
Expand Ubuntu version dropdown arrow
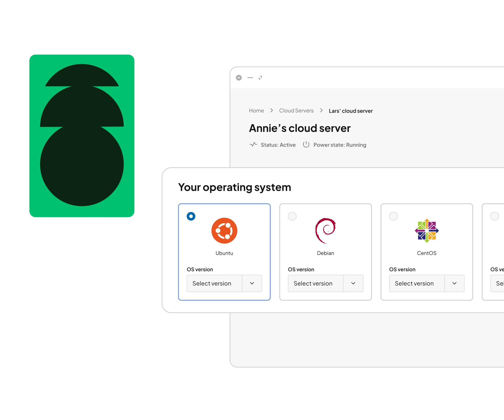pos(252,283)
